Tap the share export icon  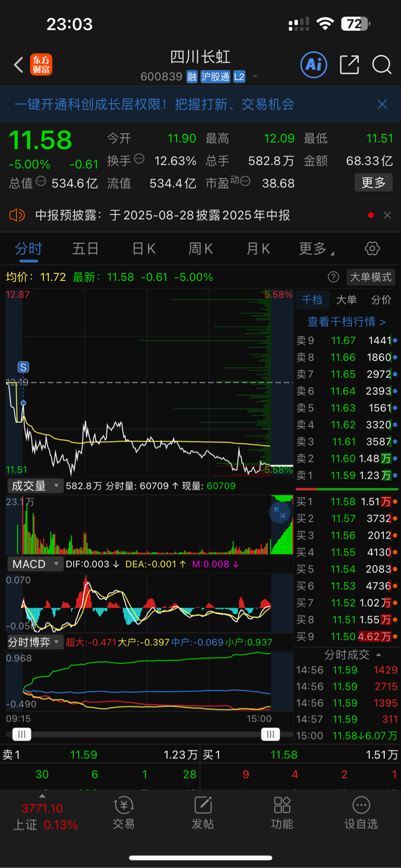tap(349, 65)
